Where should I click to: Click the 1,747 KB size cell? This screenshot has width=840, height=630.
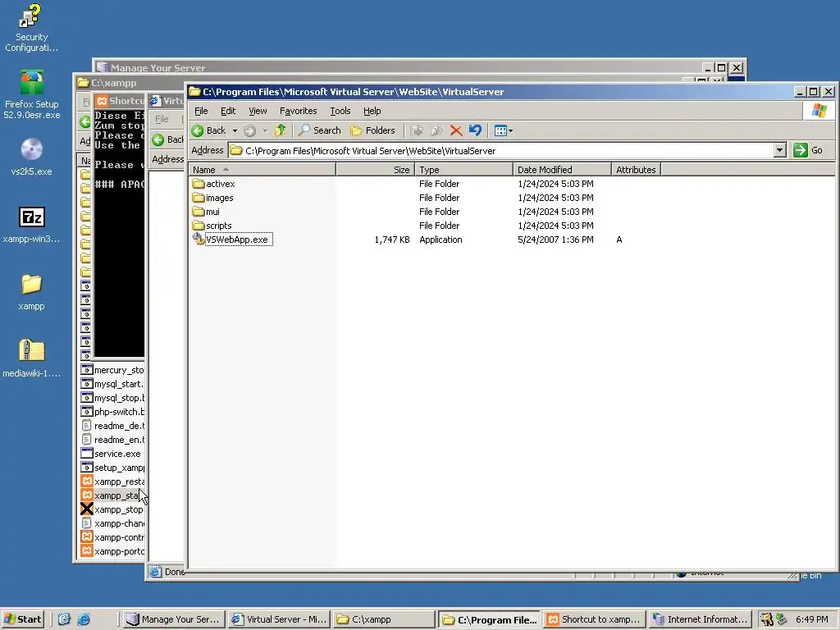coord(392,240)
